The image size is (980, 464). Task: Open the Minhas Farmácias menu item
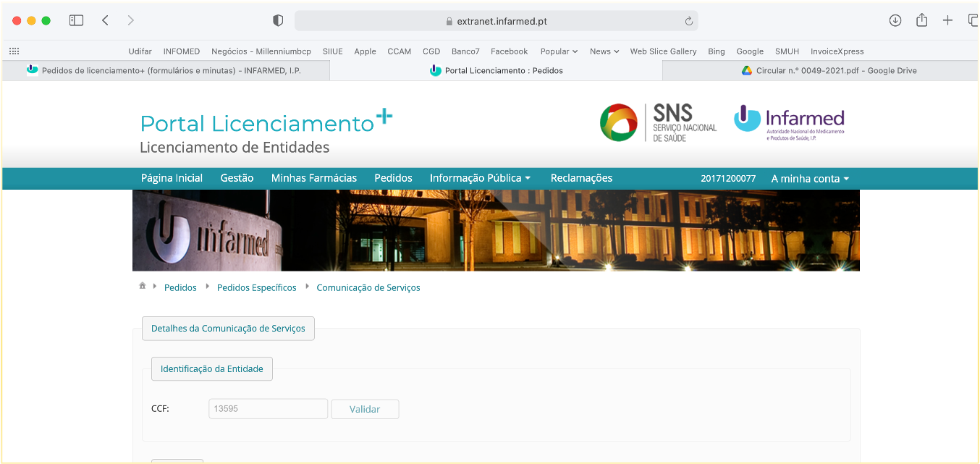(x=313, y=178)
